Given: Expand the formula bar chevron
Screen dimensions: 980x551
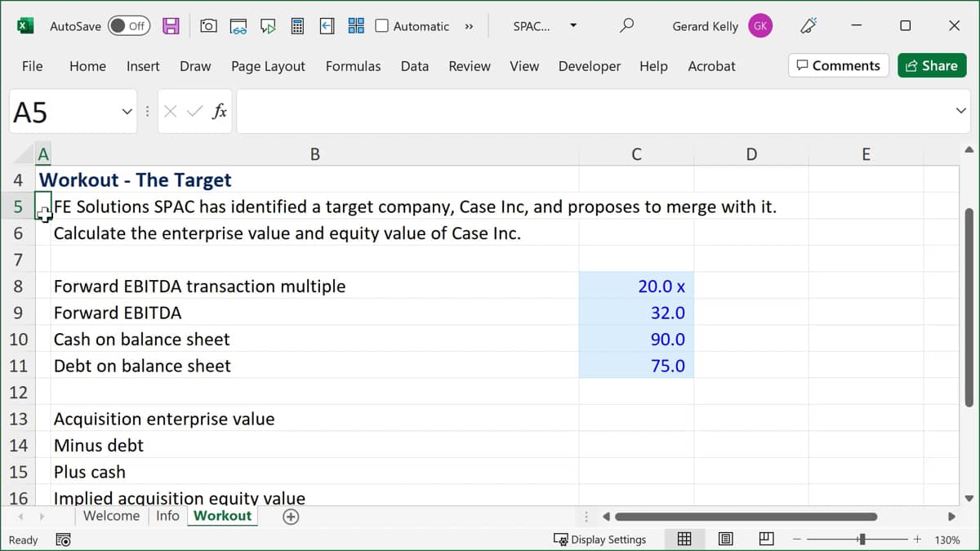Looking at the screenshot, I should click(x=960, y=111).
